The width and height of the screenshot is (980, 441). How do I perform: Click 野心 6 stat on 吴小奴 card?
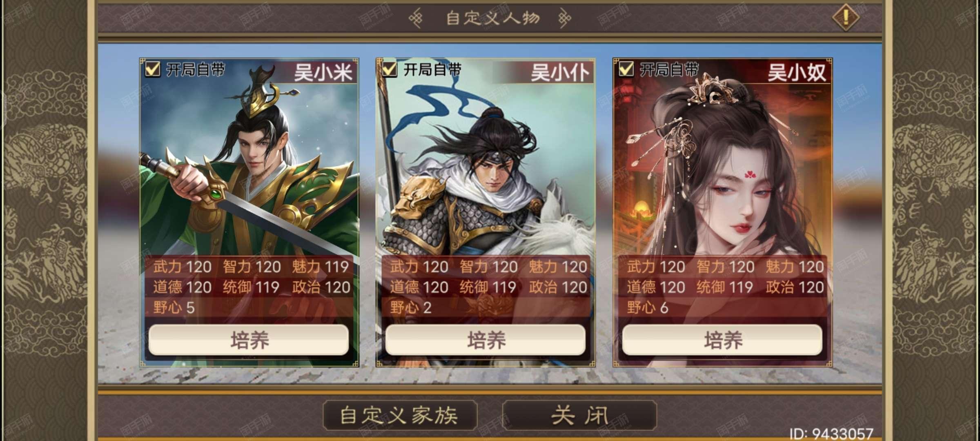648,307
